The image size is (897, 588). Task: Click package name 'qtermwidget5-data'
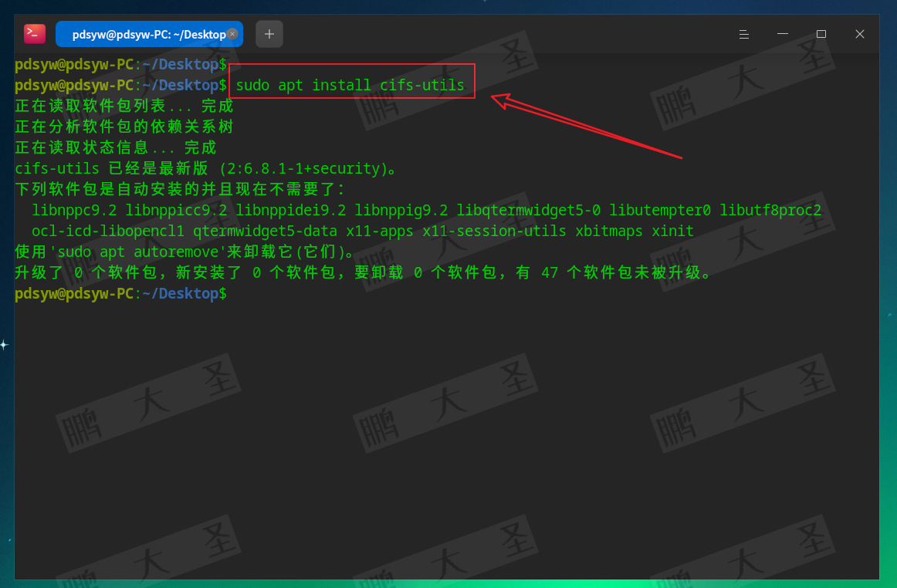pos(265,231)
